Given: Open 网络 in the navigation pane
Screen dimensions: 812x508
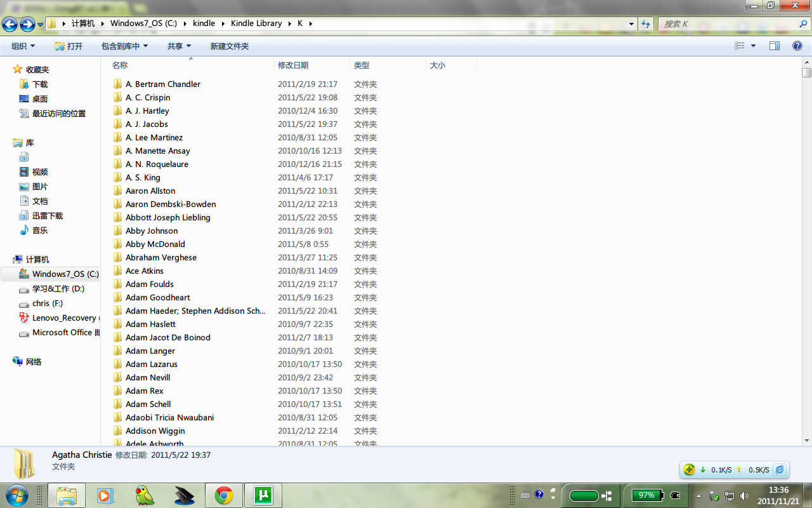Looking at the screenshot, I should (x=34, y=362).
